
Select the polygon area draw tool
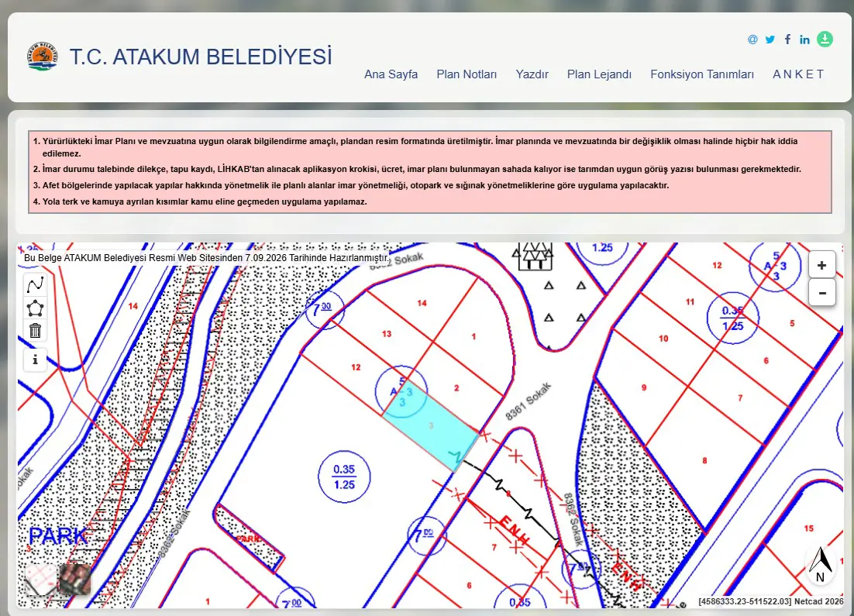click(x=36, y=308)
